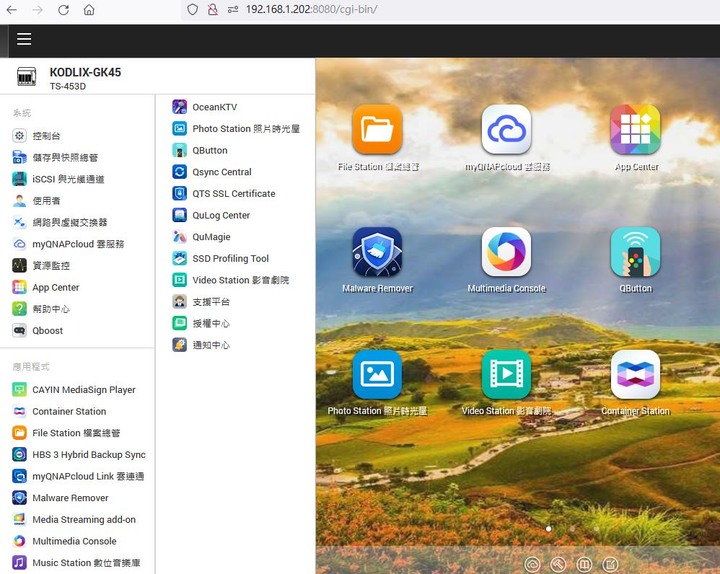720x574 pixels.
Task: Select the first desktop page dot
Action: (549, 529)
